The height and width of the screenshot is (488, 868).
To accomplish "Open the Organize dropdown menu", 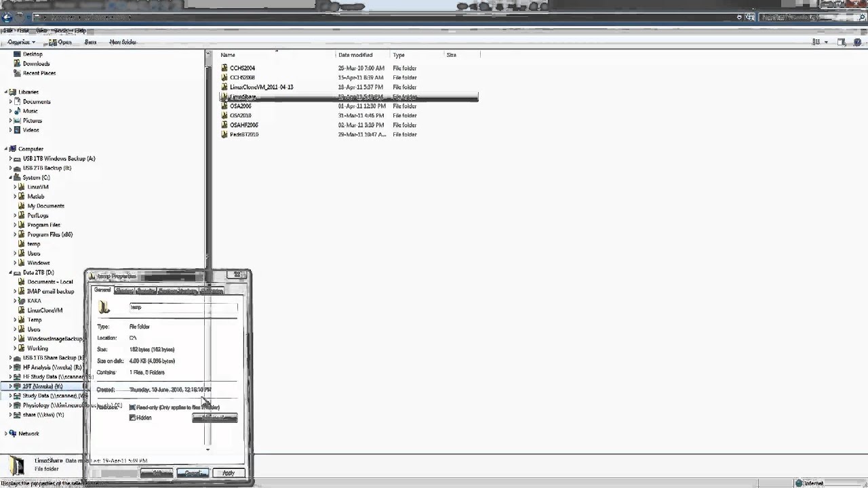I will coord(21,42).
